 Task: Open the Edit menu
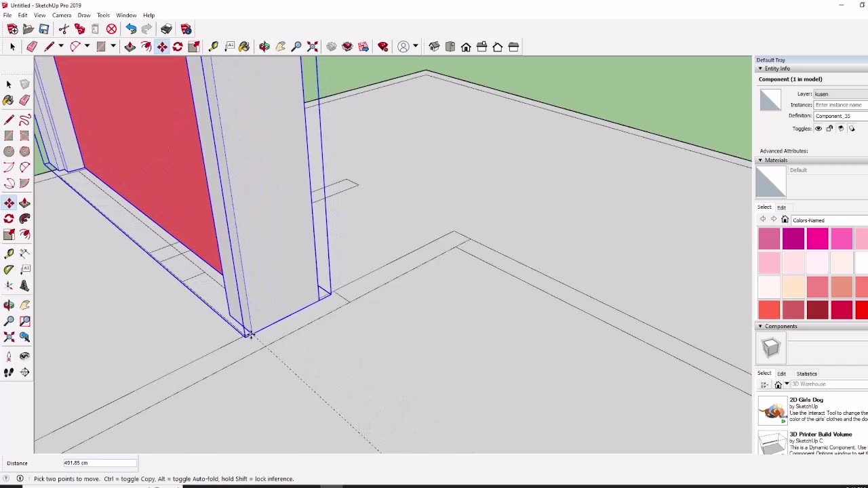point(23,15)
